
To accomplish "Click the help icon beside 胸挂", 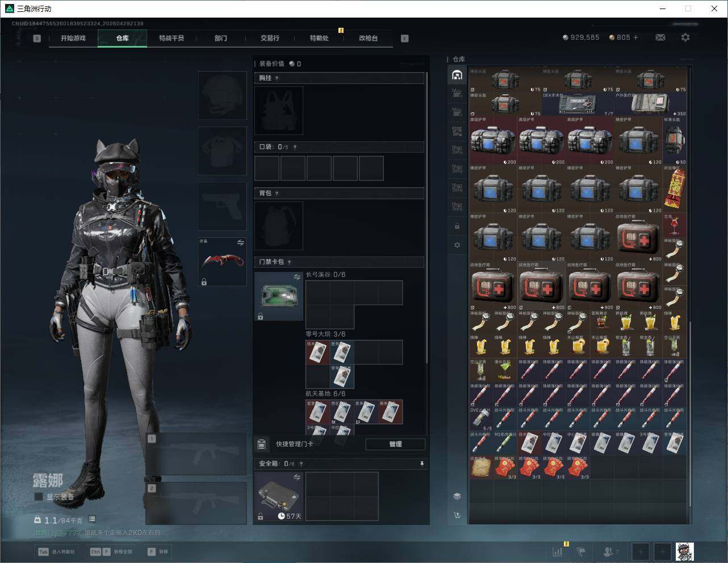I will click(277, 78).
